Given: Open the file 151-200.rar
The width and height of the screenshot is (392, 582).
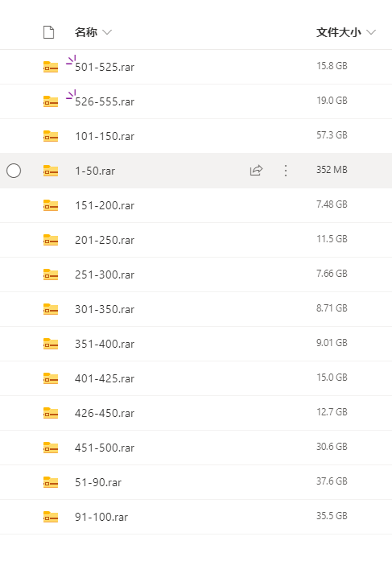Looking at the screenshot, I should point(105,205).
